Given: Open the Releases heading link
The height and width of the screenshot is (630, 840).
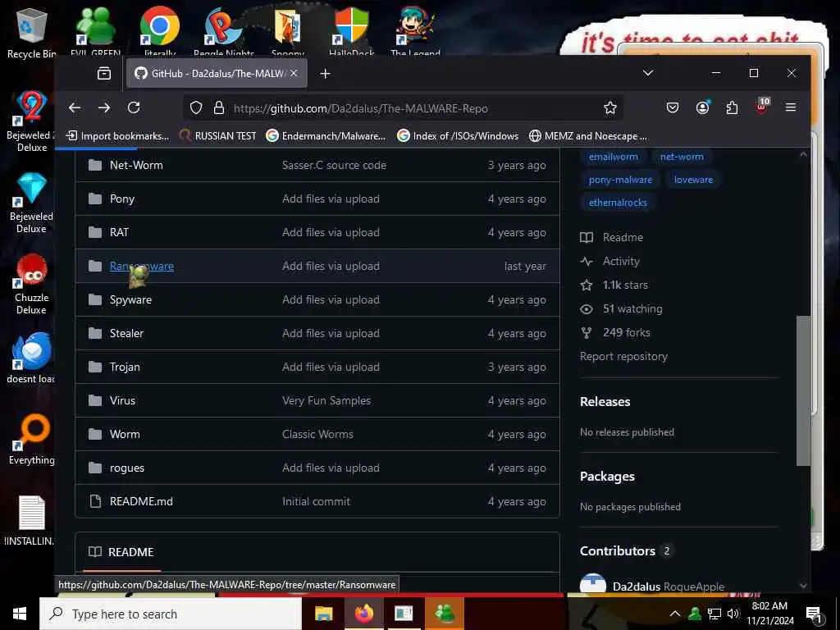Looking at the screenshot, I should click(x=605, y=402).
